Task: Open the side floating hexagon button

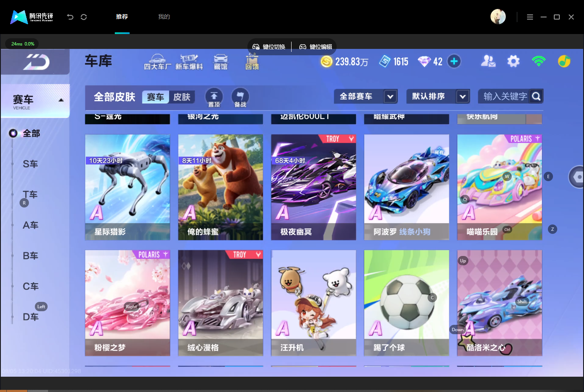Action: click(x=577, y=177)
